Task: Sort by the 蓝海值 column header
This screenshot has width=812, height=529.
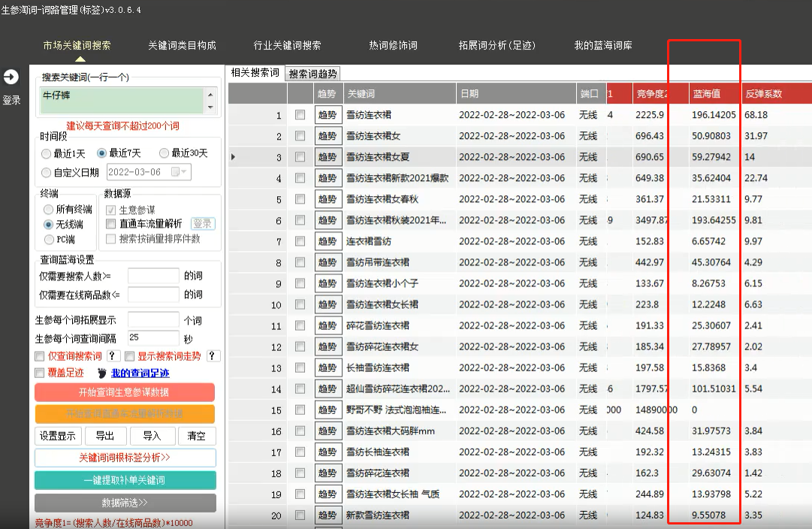Action: point(714,94)
